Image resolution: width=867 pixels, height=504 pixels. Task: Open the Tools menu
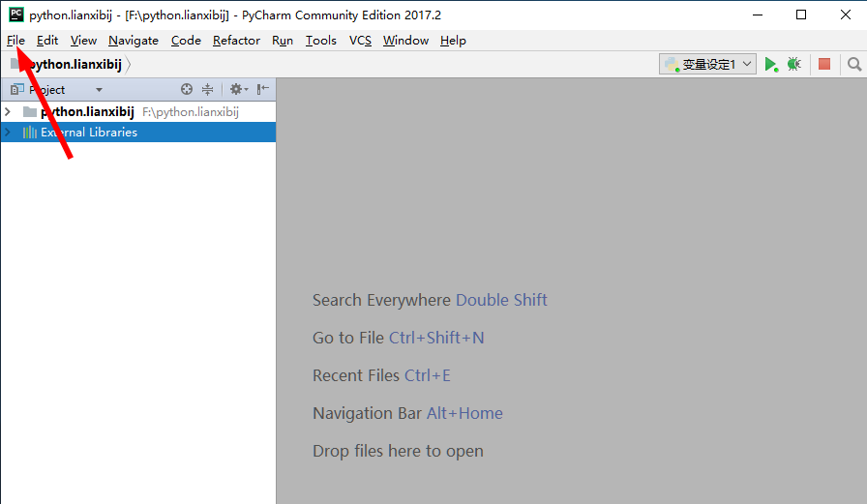tap(320, 41)
